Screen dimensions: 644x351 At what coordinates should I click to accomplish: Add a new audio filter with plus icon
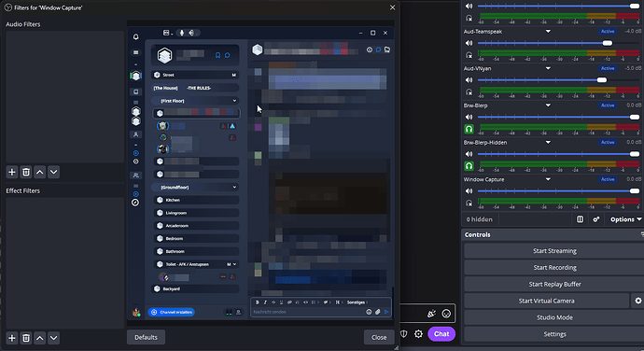click(12, 172)
